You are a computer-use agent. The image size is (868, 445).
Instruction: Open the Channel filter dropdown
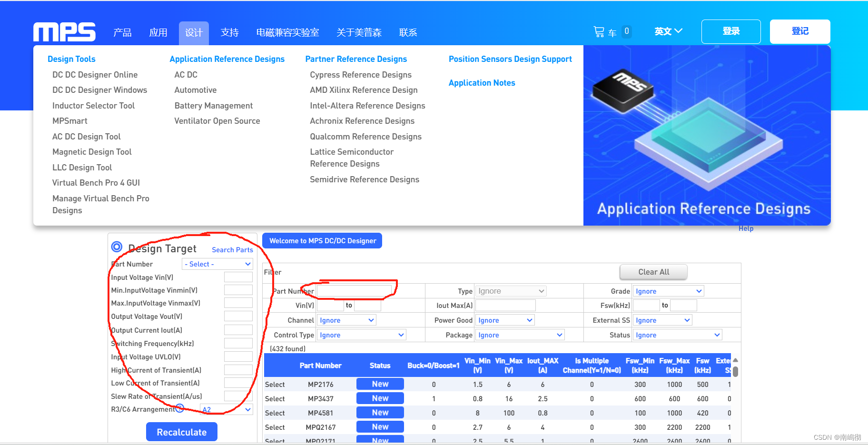(x=346, y=320)
